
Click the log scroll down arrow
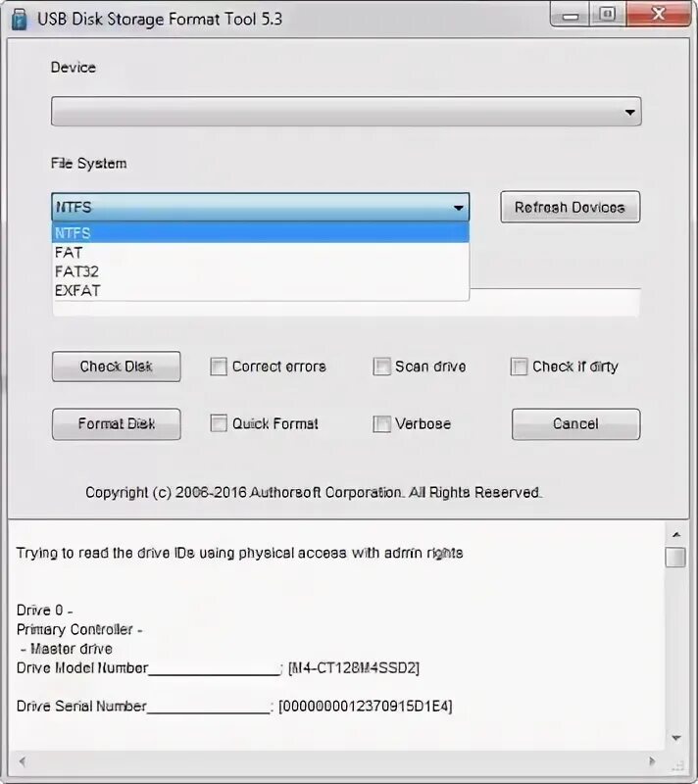(x=676, y=738)
